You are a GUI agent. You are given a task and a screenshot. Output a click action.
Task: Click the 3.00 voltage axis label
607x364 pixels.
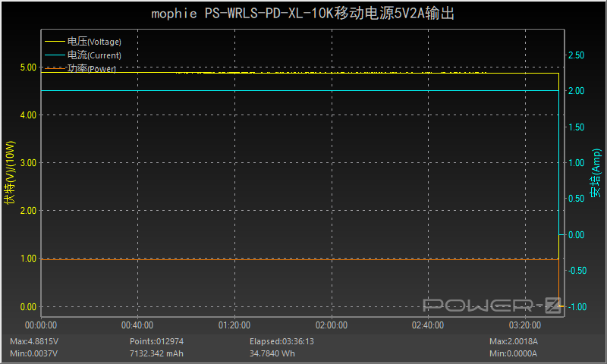coord(28,163)
